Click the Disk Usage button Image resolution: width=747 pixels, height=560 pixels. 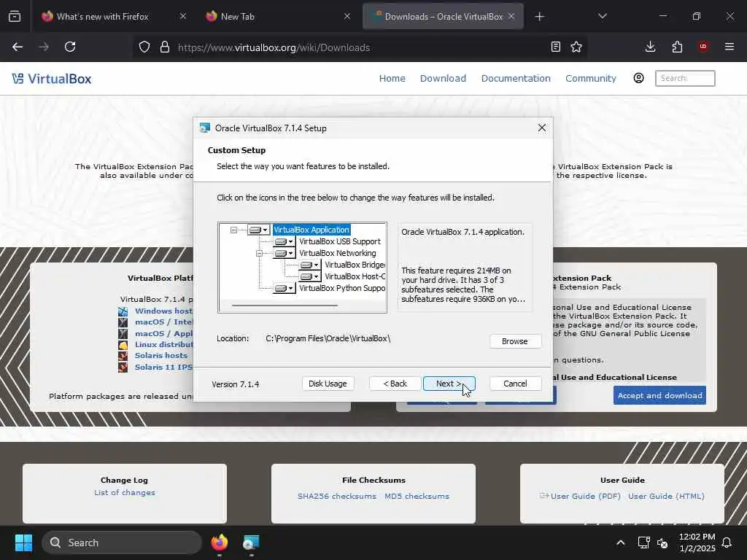coord(328,384)
